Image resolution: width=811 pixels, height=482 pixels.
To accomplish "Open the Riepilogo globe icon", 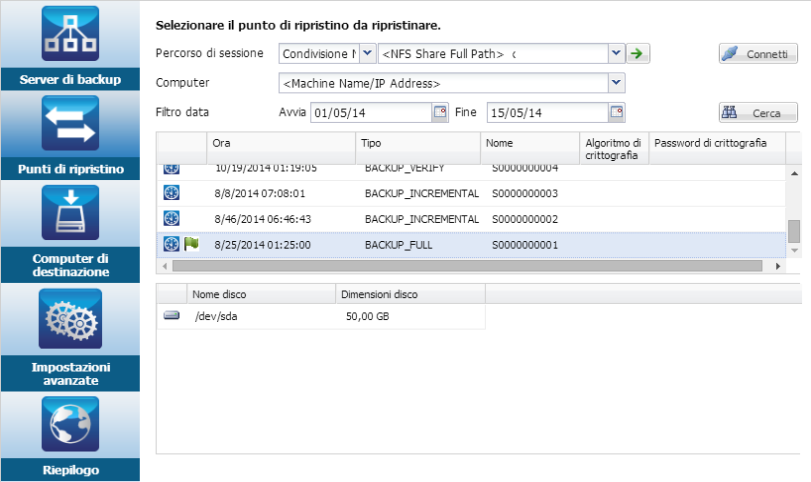I will pyautogui.click(x=70, y=424).
